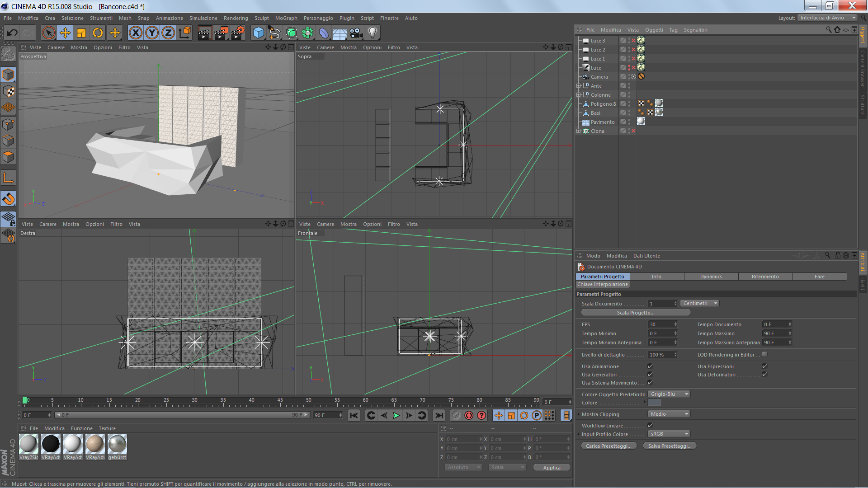Open the MoGraph menu

click(286, 18)
